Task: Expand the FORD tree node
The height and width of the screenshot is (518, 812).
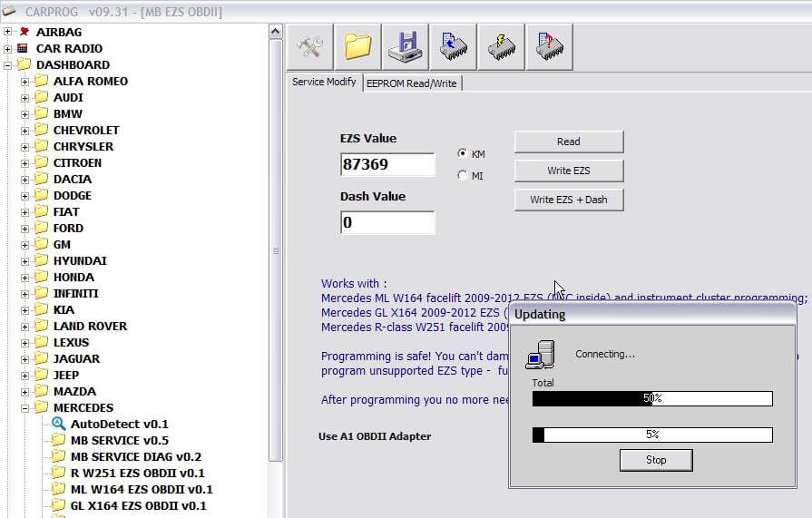Action: tap(24, 229)
